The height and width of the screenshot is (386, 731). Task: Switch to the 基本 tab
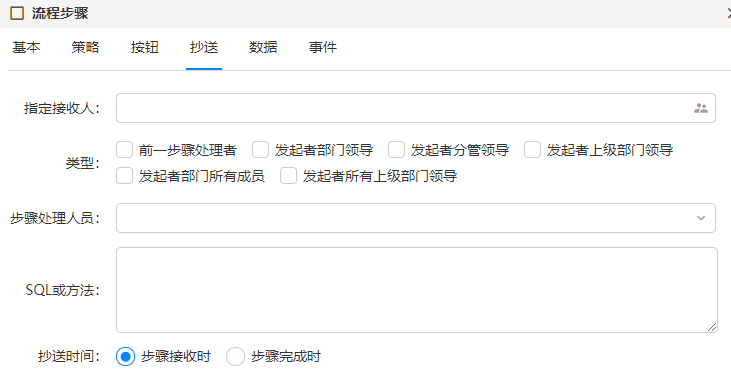(26, 47)
